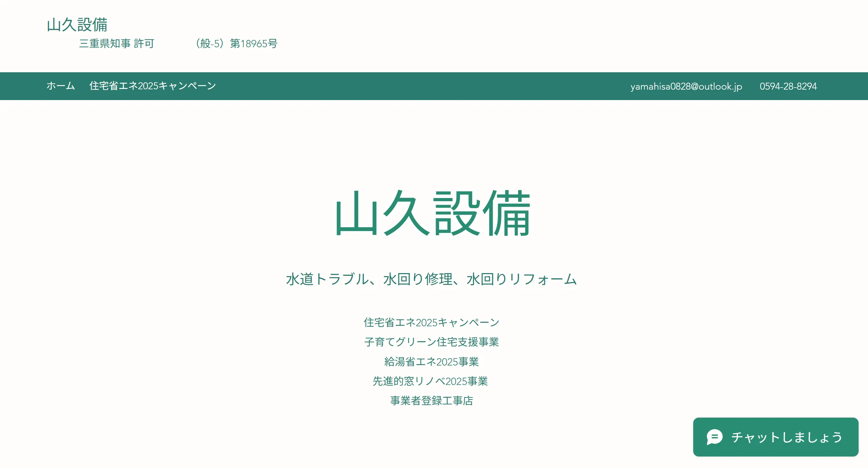Select the 三重県知事 許可 text
Image resolution: width=868 pixels, height=468 pixels.
(117, 43)
